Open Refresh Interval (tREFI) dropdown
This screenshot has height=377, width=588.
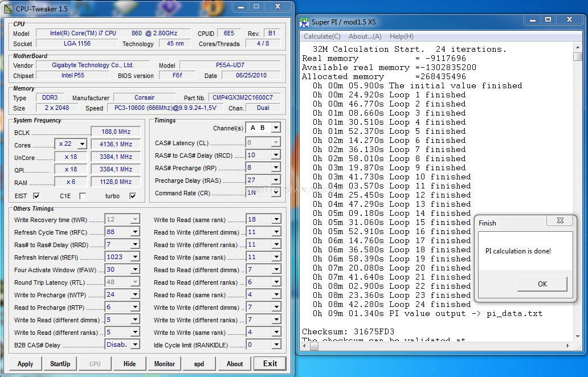click(x=135, y=257)
